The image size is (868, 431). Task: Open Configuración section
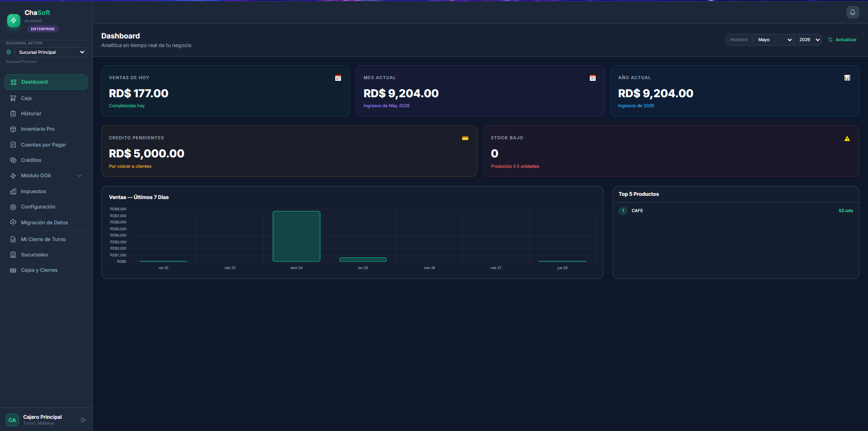point(46,207)
